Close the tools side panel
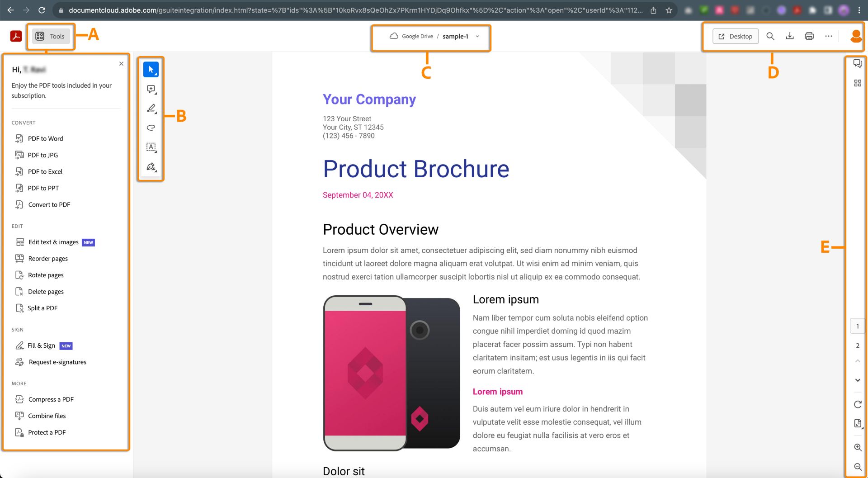 pyautogui.click(x=121, y=64)
